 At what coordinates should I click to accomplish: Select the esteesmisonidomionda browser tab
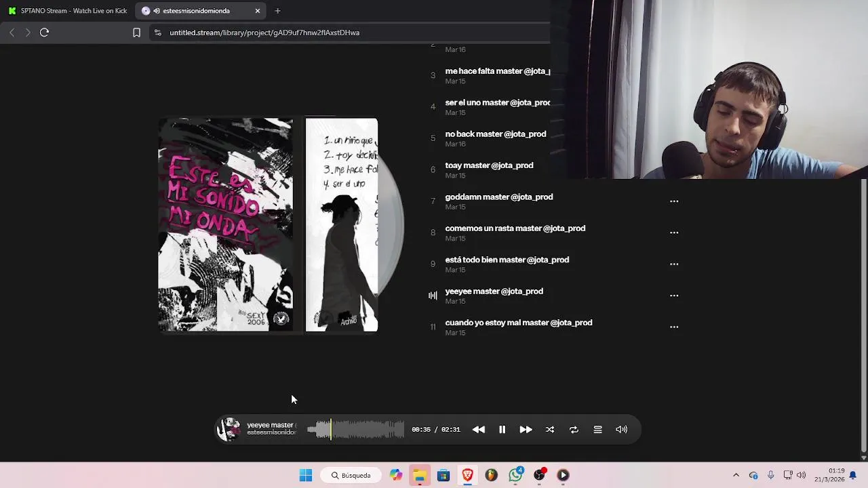click(x=195, y=11)
